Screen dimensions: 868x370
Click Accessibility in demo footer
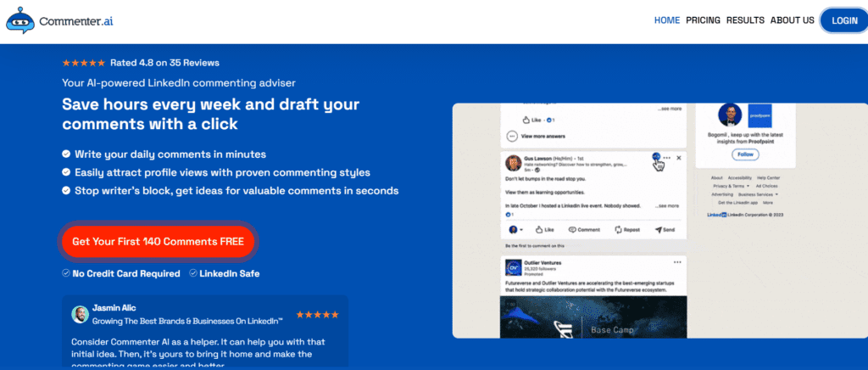tap(739, 178)
